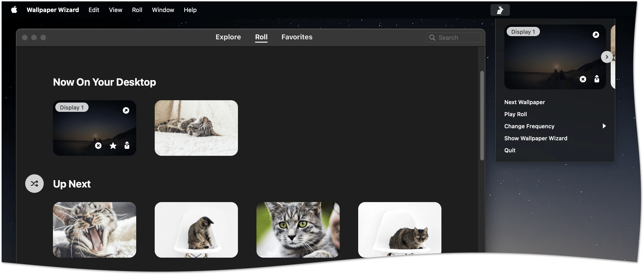Open the Roll menu in the menu bar
Image resolution: width=644 pixels, height=275 pixels.
coord(137,10)
